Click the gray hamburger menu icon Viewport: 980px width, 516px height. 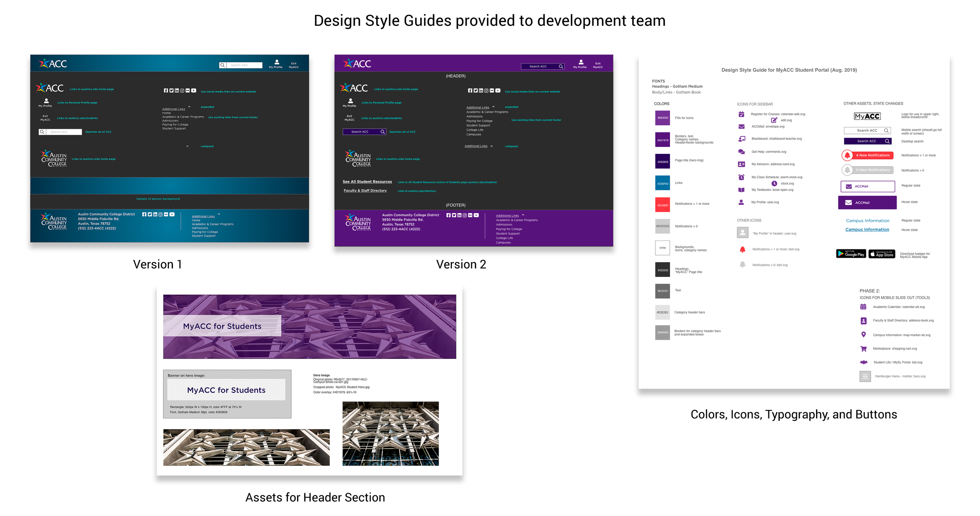click(x=865, y=376)
